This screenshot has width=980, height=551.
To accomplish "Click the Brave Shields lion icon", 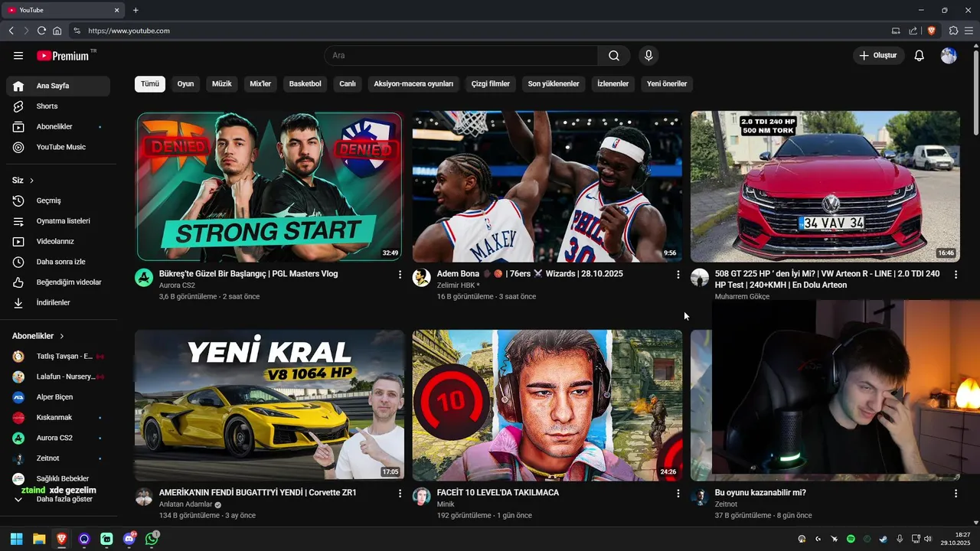I will point(931,31).
